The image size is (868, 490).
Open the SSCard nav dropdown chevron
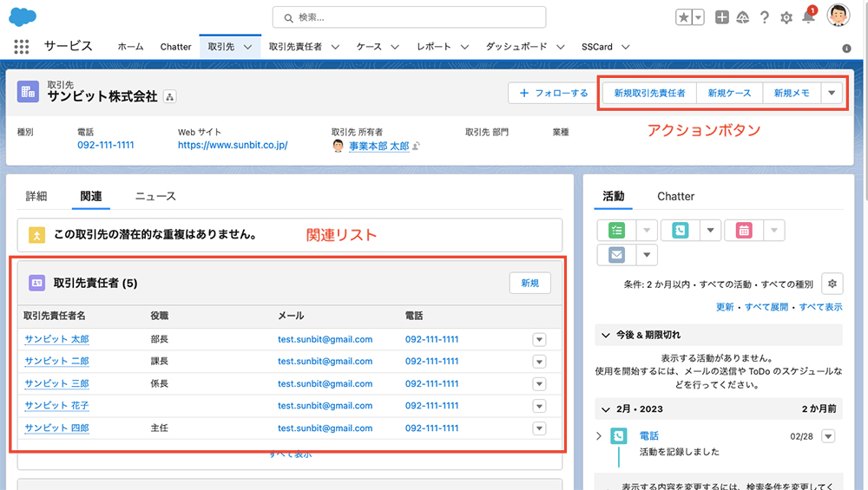626,47
